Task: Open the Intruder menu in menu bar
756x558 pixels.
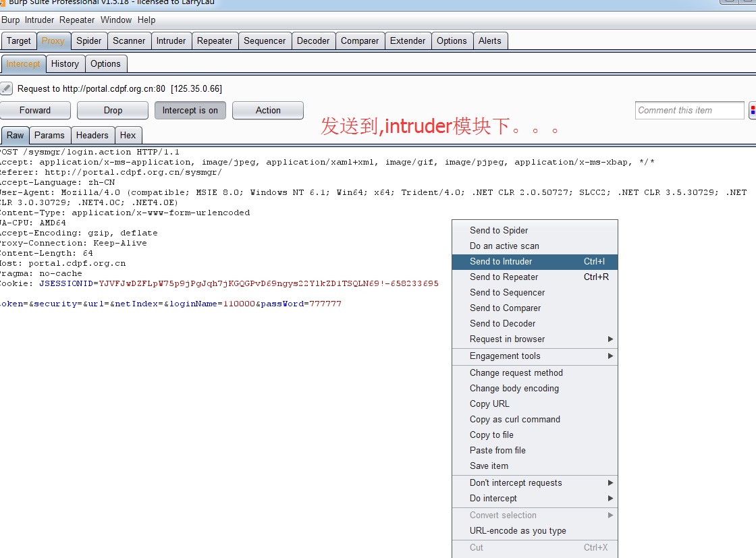Action: click(40, 20)
